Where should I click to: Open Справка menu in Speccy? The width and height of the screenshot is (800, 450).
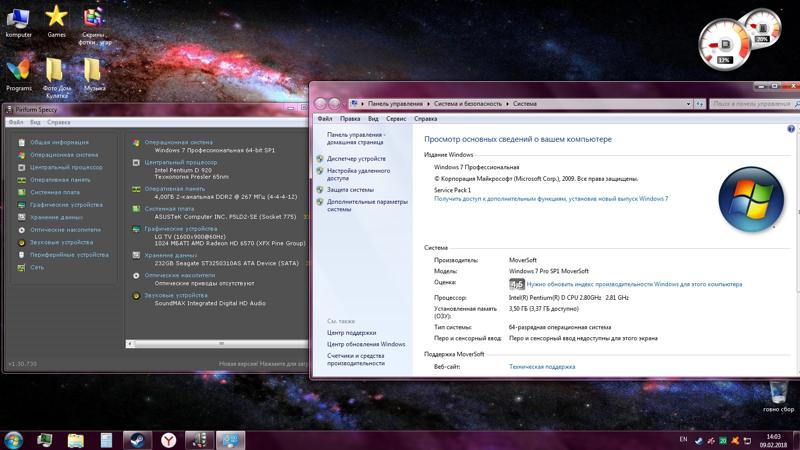(58, 122)
